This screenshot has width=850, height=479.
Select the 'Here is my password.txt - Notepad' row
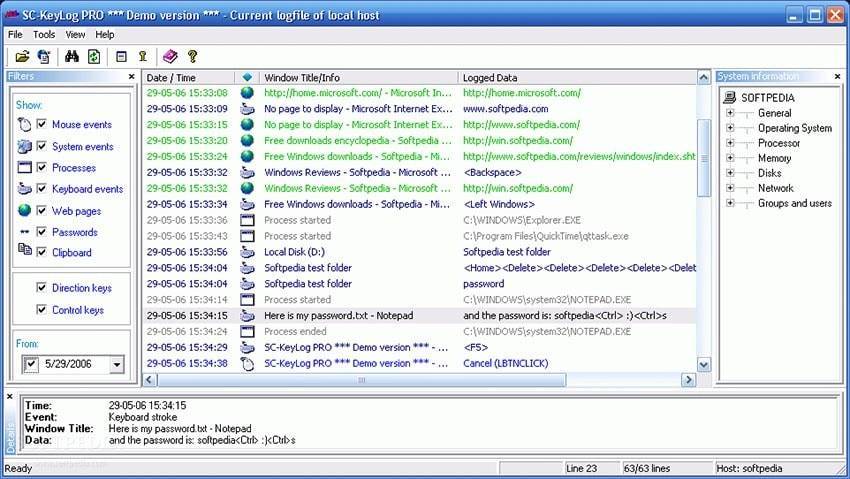pos(338,315)
